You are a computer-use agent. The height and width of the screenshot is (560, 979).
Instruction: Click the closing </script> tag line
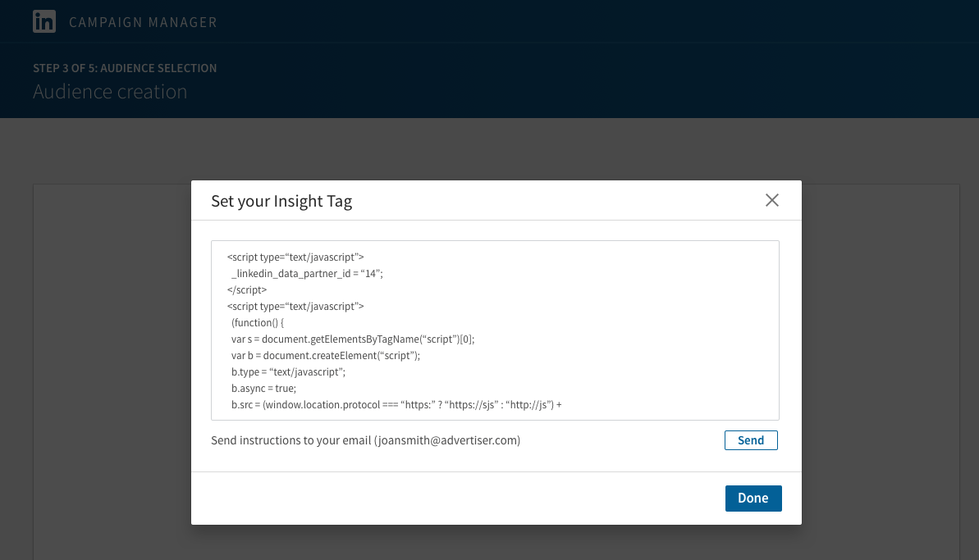point(247,289)
